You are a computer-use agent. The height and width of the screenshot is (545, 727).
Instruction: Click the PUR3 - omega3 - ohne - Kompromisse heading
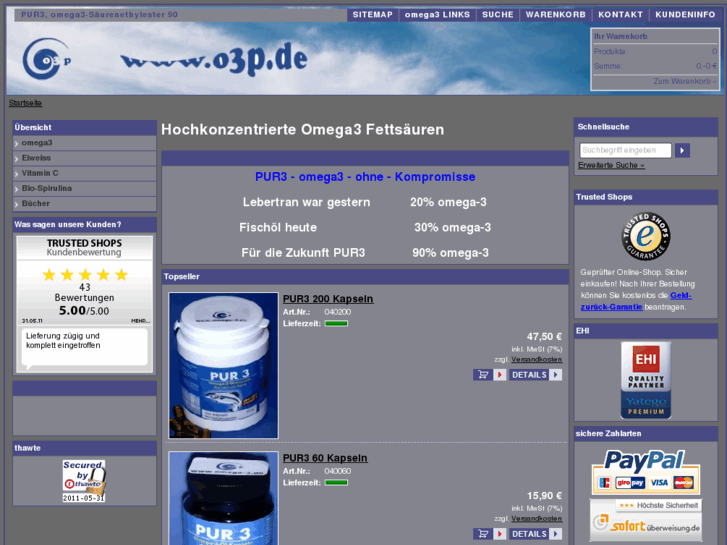(365, 177)
